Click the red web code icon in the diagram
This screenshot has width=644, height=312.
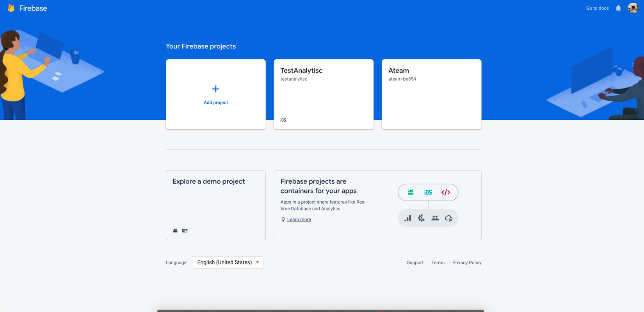click(x=446, y=192)
